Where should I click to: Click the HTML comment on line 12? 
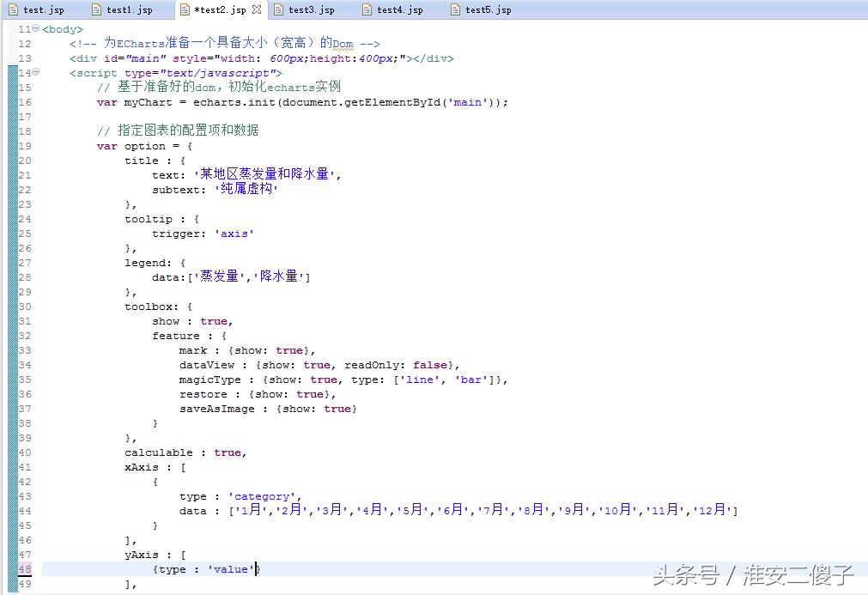coord(225,43)
